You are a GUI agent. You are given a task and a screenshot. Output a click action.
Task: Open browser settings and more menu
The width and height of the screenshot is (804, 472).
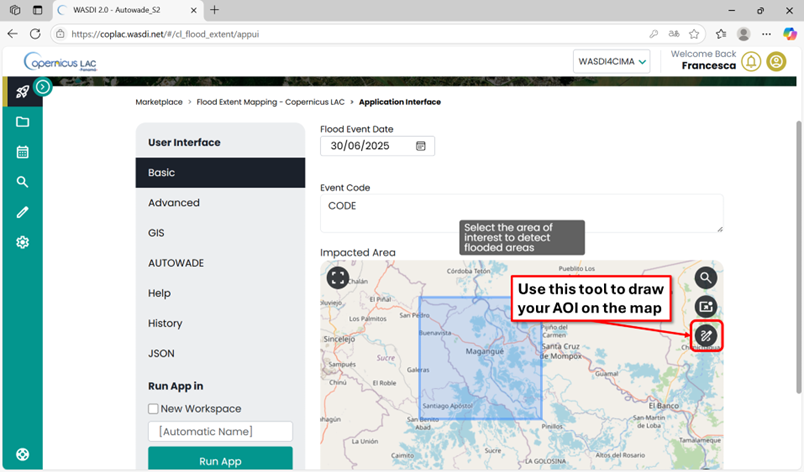pos(766,34)
